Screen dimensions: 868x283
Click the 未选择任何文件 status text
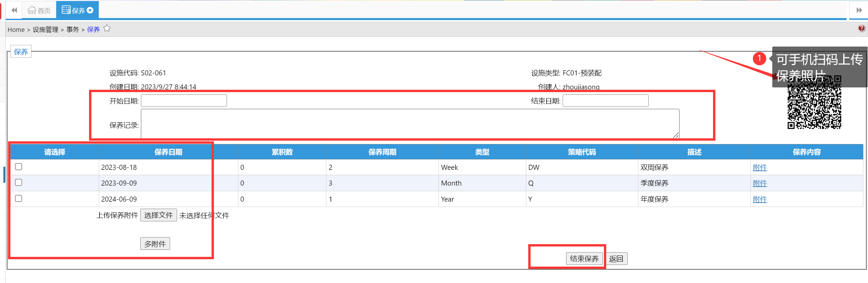point(204,216)
